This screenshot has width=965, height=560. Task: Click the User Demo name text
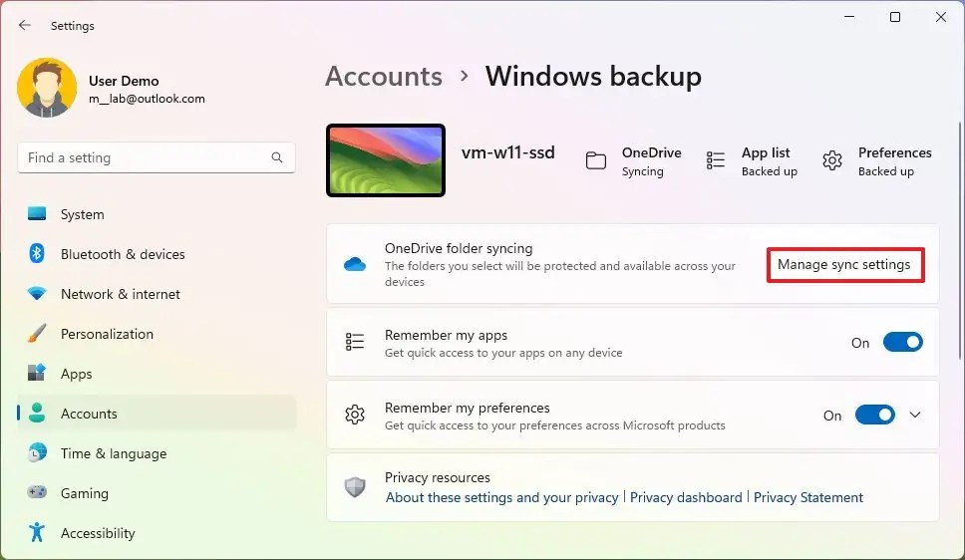click(x=124, y=81)
